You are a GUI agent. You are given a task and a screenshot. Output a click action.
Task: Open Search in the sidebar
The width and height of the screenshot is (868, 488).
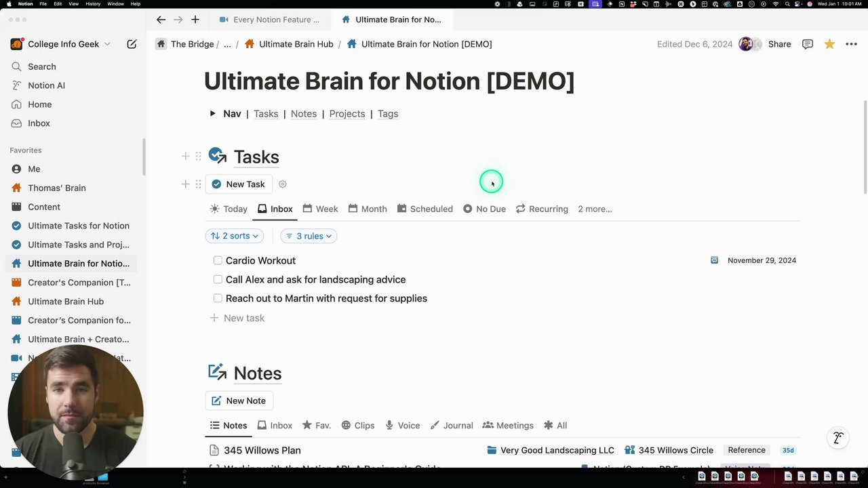[x=42, y=66]
